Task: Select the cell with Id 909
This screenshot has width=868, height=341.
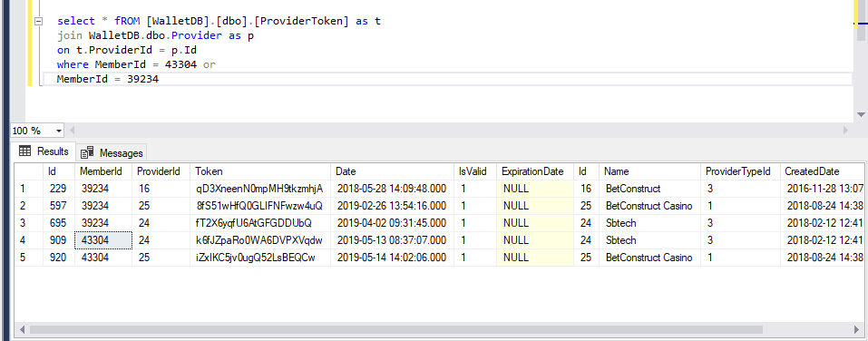Action: click(59, 240)
